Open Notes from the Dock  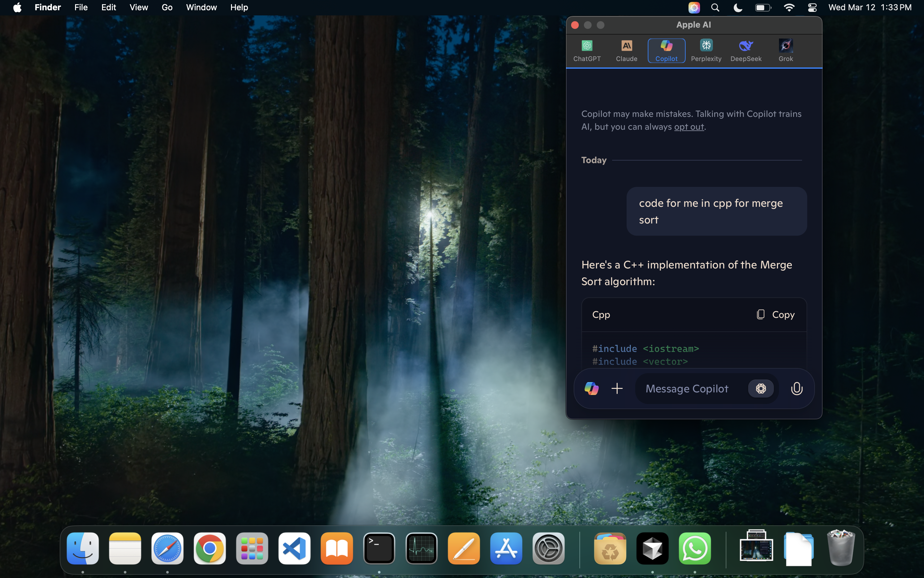[x=125, y=548]
